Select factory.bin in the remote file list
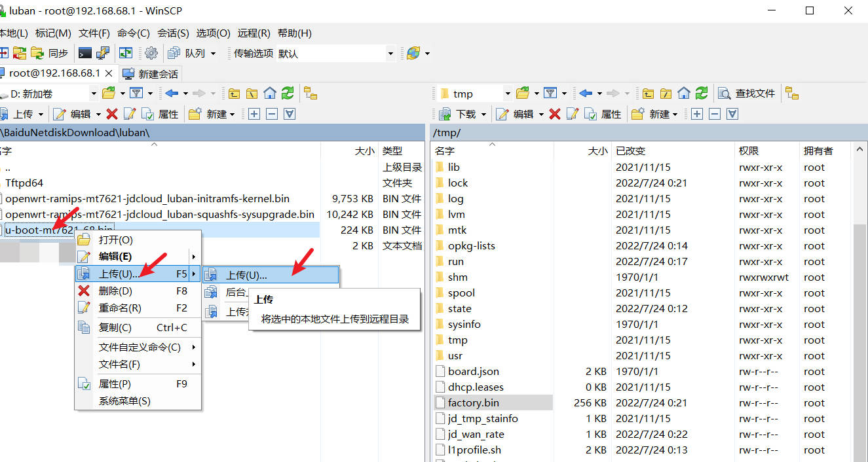868x462 pixels. [x=473, y=403]
